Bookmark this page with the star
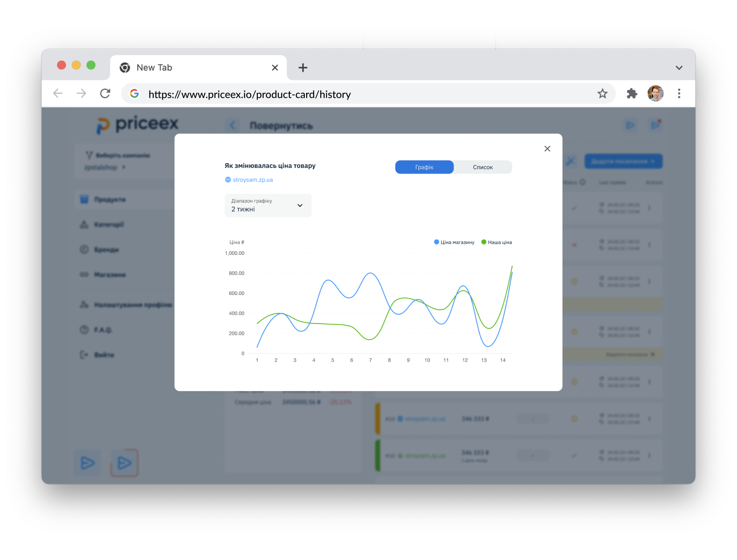Image resolution: width=737 pixels, height=560 pixels. tap(602, 94)
